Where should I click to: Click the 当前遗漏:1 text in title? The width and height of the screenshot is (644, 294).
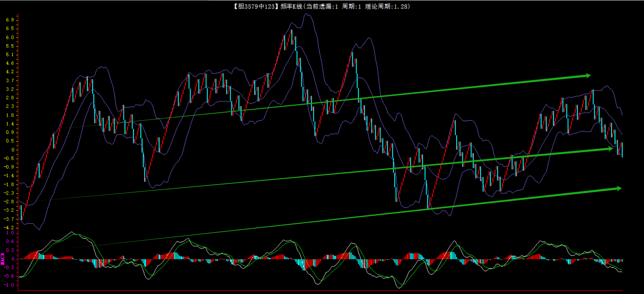[x=322, y=6]
